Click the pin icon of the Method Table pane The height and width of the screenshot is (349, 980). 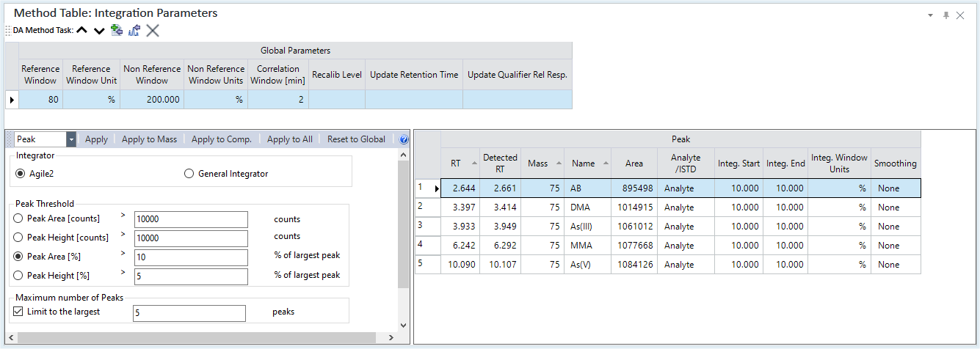(x=946, y=15)
